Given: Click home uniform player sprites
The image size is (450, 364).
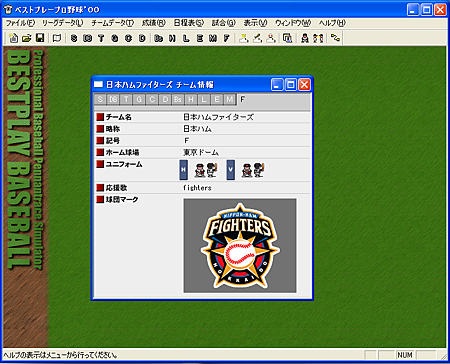Looking at the screenshot, I should point(206,170).
